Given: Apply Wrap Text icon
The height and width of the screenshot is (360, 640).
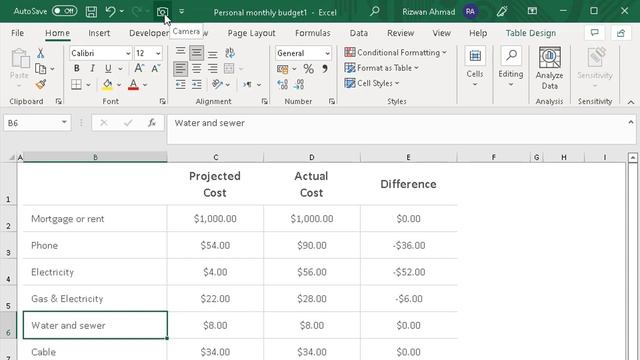Looking at the screenshot, I should [x=230, y=53].
